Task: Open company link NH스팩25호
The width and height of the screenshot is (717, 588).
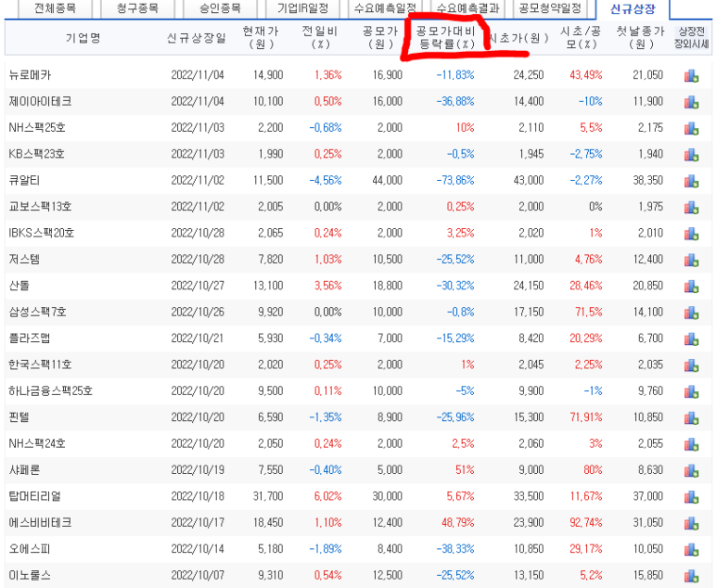Action: pos(37,128)
